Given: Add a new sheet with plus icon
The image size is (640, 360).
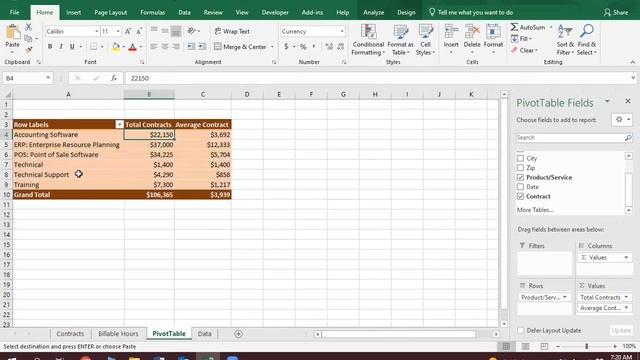Looking at the screenshot, I should point(238,334).
